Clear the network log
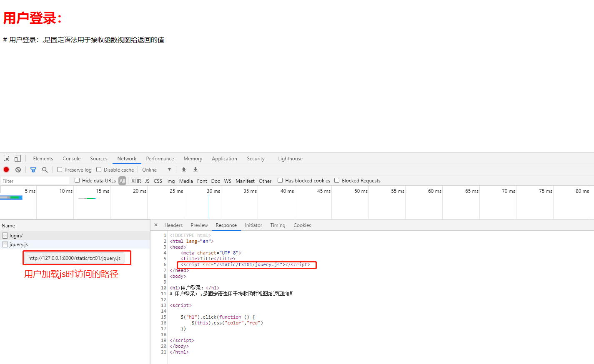 pos(18,170)
